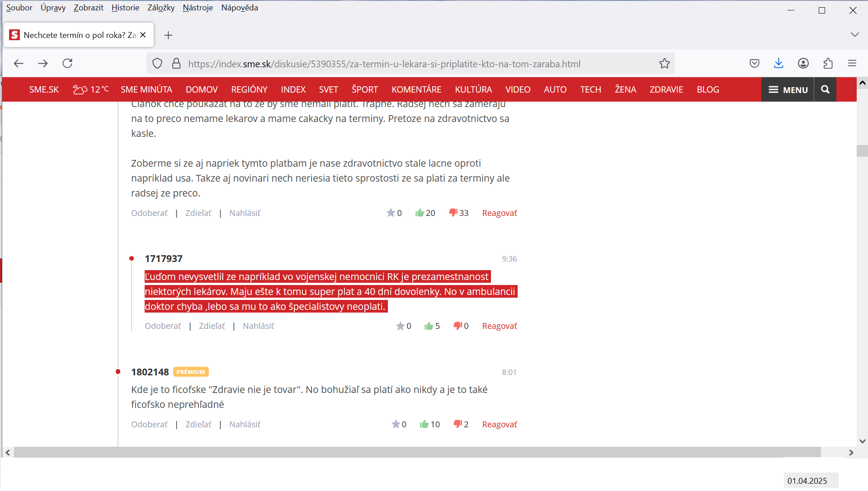
Task: Open KOMENTÁRE section
Action: (416, 89)
